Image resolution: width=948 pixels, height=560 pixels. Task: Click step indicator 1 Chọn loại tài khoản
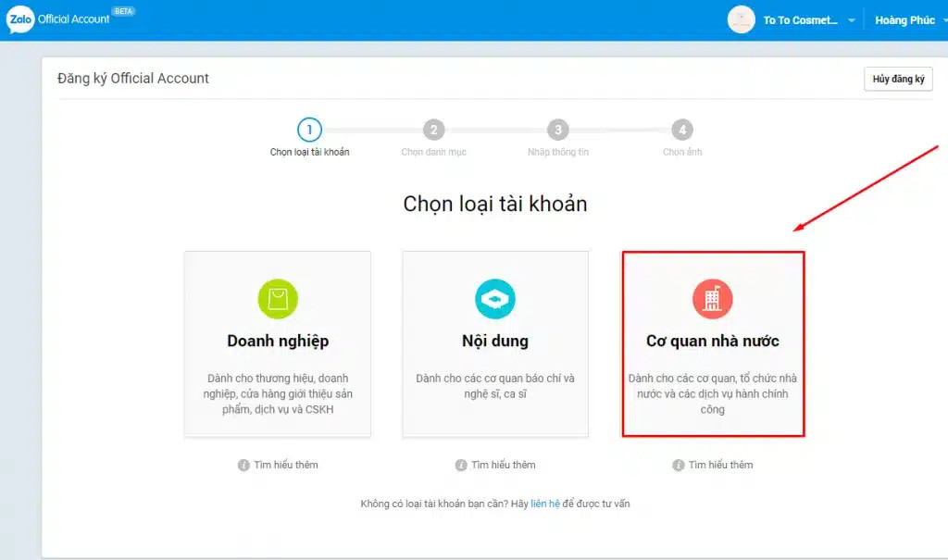click(x=309, y=129)
